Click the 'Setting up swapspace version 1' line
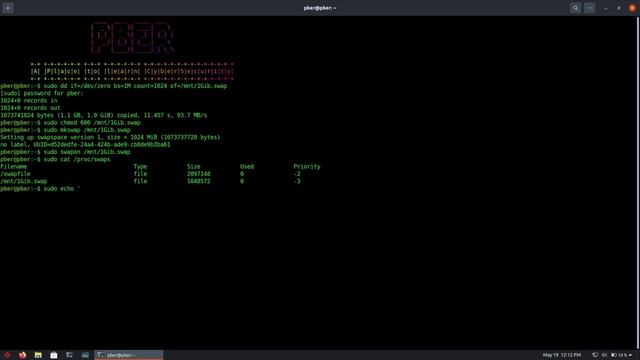The height and width of the screenshot is (360, 640). [x=110, y=138]
